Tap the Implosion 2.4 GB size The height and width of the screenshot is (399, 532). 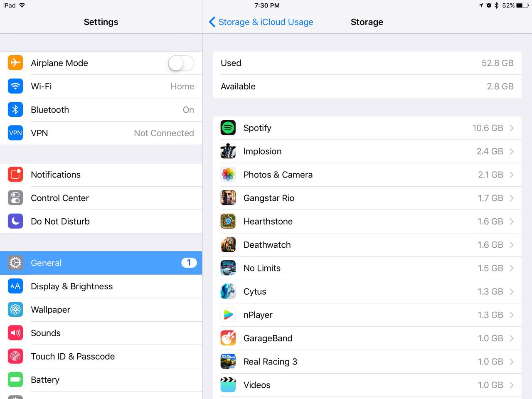[490, 151]
